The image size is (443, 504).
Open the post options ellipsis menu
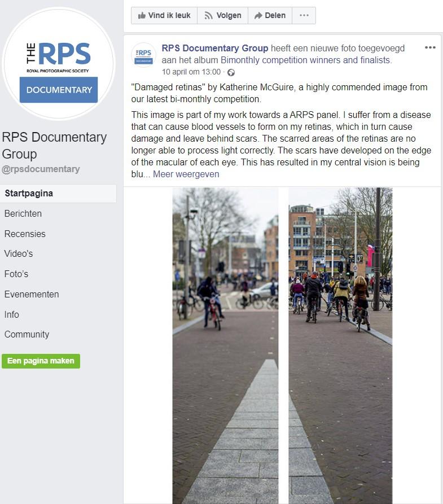pos(430,47)
